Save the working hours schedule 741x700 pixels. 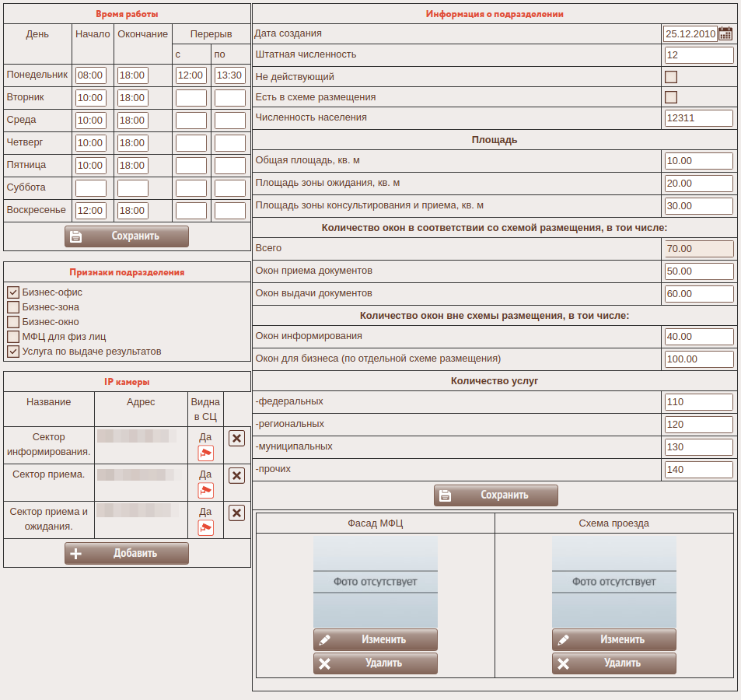[127, 236]
